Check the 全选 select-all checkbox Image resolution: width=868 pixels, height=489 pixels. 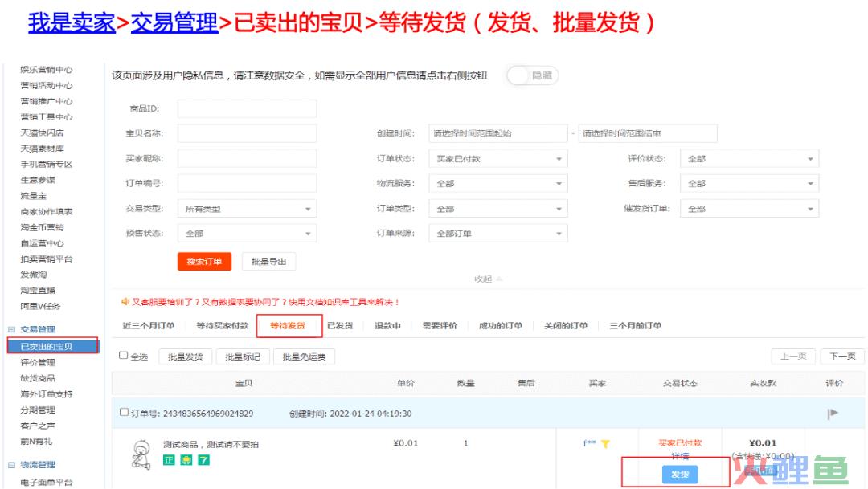[124, 356]
